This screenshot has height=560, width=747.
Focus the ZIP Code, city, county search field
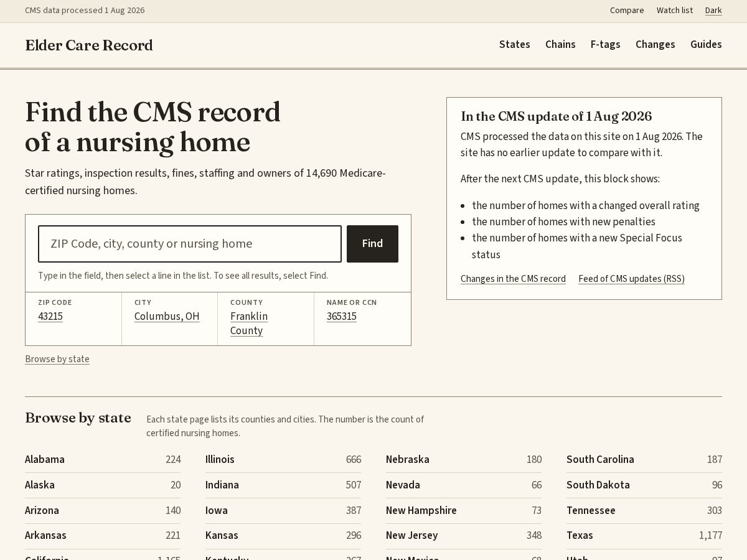(x=190, y=244)
